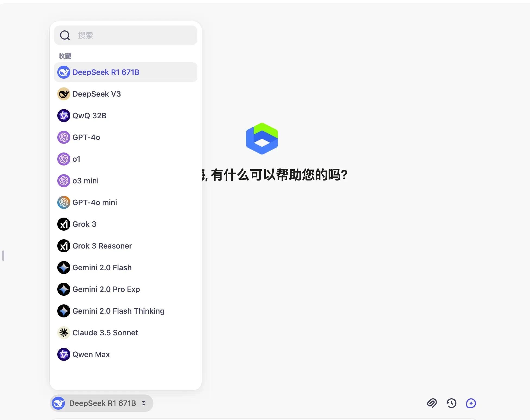The image size is (530, 420).
Task: Click the Claude 3.5 Sonnet starburst icon
Action: click(64, 333)
